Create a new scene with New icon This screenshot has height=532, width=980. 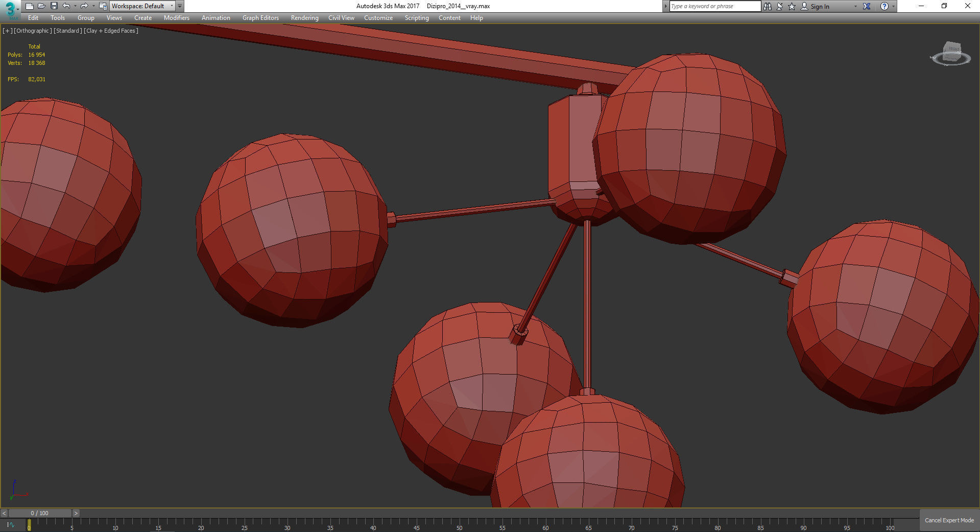[30, 6]
